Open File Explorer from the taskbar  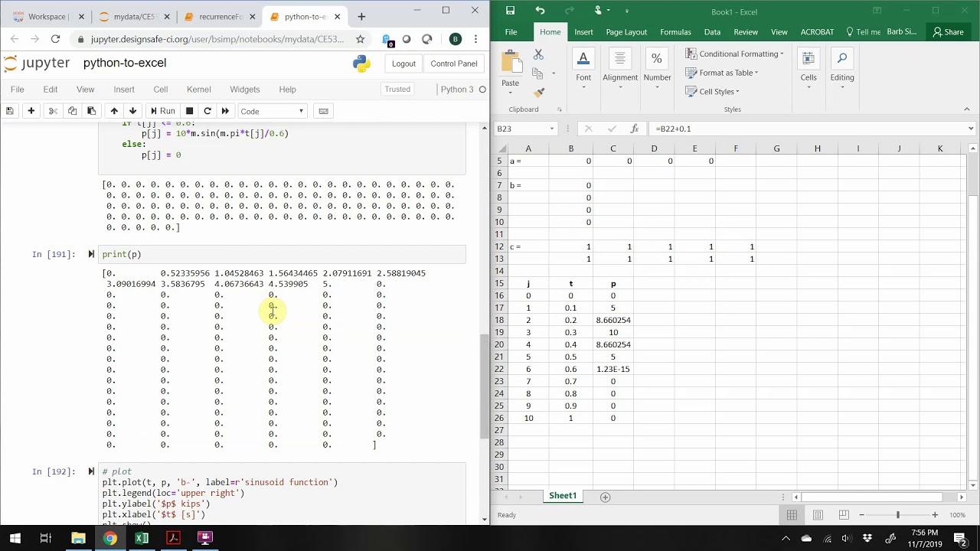pyautogui.click(x=78, y=538)
